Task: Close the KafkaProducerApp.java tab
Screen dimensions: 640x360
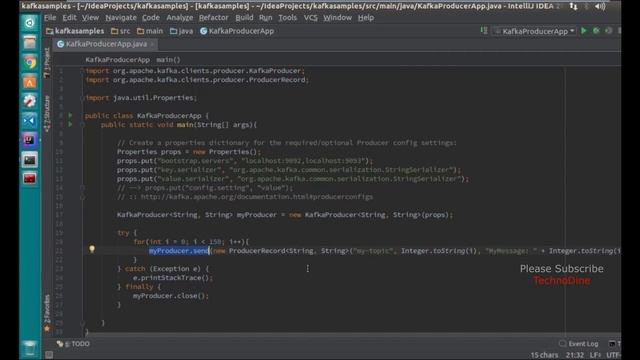Action: (x=152, y=44)
